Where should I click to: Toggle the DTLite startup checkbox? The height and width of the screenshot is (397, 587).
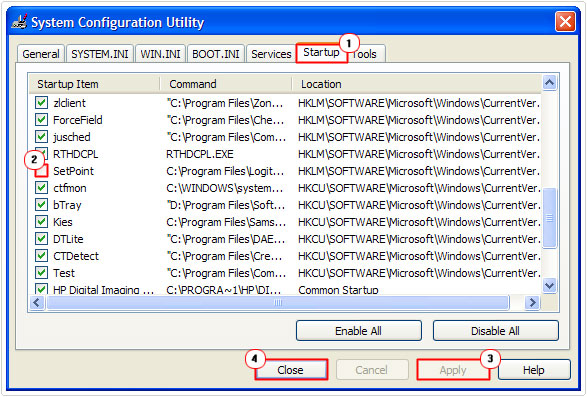tap(41, 239)
